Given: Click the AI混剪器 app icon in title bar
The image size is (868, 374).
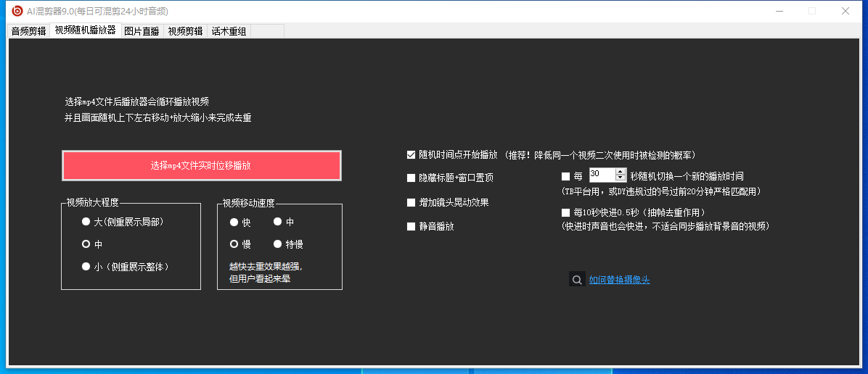Looking at the screenshot, I should [17, 11].
